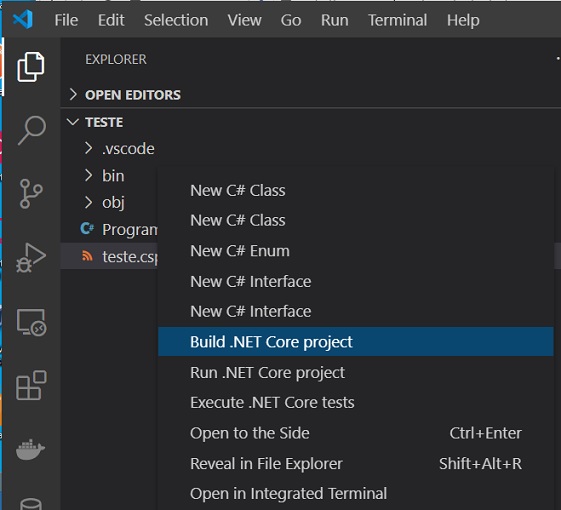Open the File menu
Viewport: 561px width, 510px height.
[x=66, y=20]
